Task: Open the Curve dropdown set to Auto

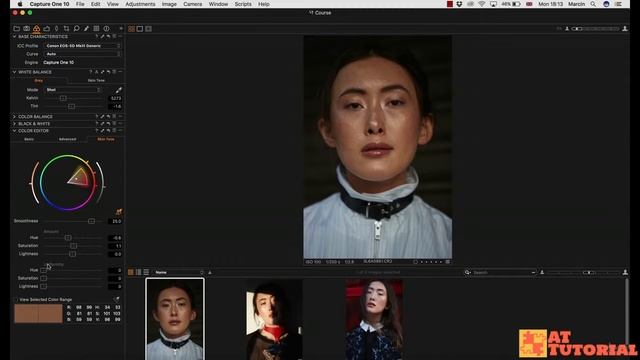Action: (82, 54)
